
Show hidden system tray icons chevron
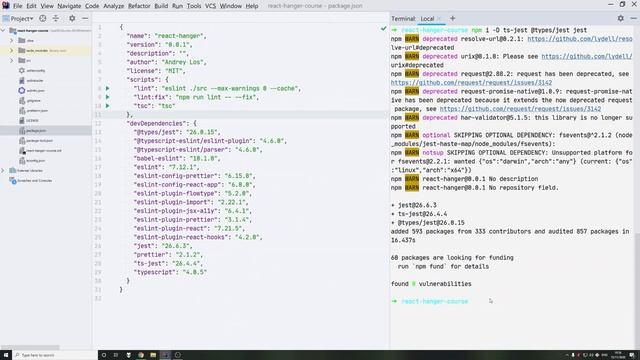point(567,355)
